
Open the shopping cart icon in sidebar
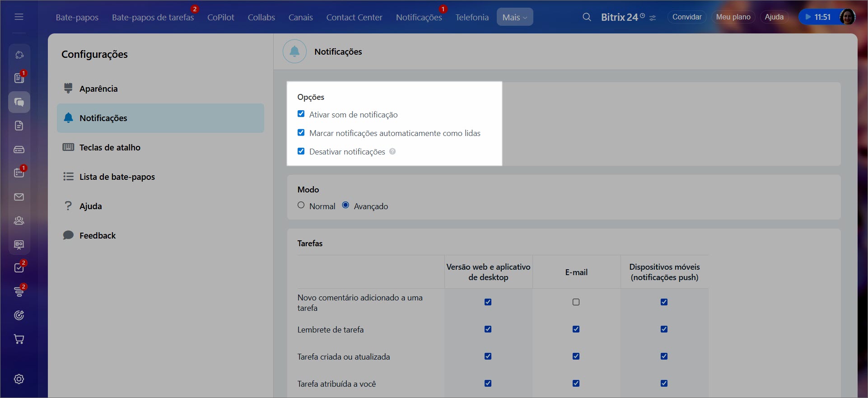pos(19,339)
